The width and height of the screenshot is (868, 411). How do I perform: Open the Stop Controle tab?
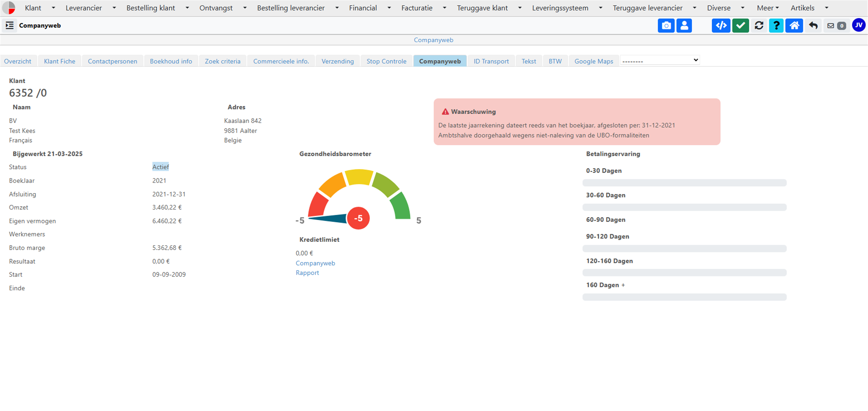tap(386, 61)
